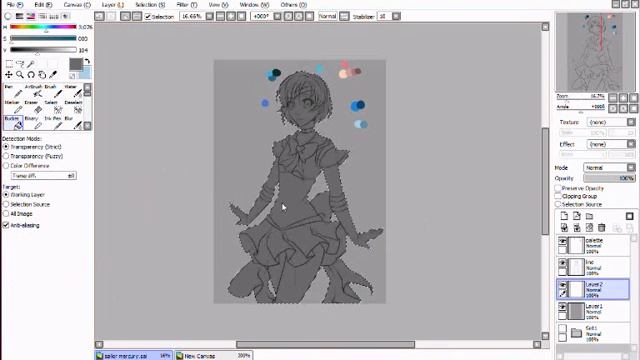Open the Canvas menu

[x=77, y=5]
